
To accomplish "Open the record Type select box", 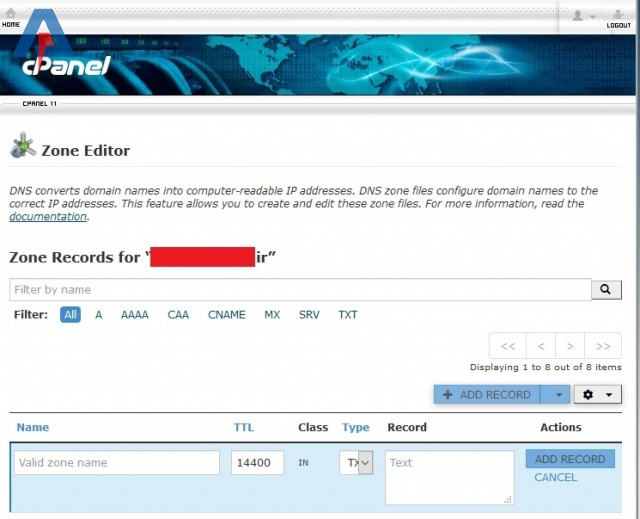I will point(356,462).
